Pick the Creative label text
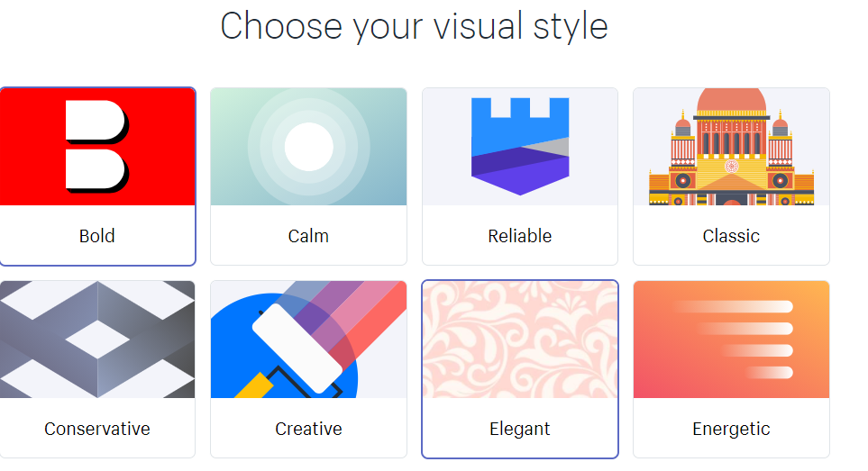This screenshot has width=868, height=471. [x=308, y=429]
